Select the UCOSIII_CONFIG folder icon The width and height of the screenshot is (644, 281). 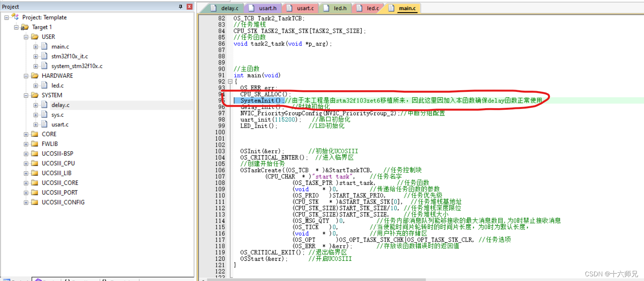pyautogui.click(x=35, y=202)
